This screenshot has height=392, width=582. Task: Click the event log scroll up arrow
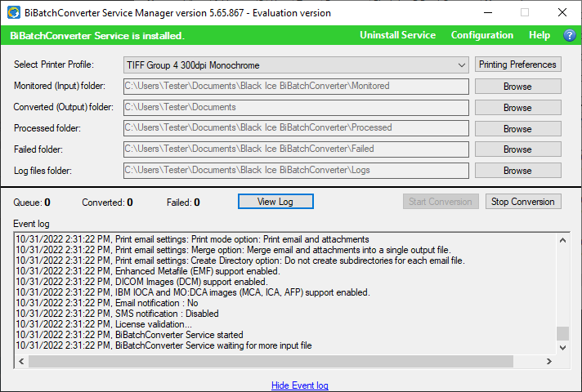562,240
